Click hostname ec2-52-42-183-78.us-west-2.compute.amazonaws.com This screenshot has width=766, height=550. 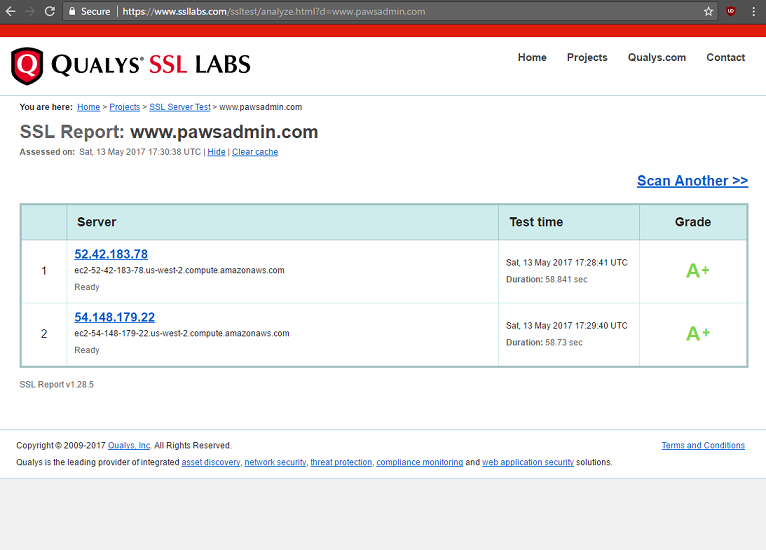coord(179,270)
